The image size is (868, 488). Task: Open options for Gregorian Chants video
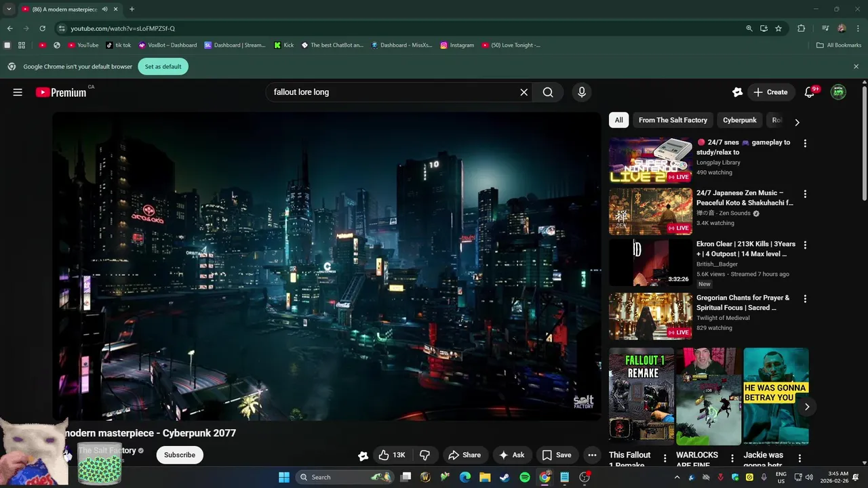point(805,299)
